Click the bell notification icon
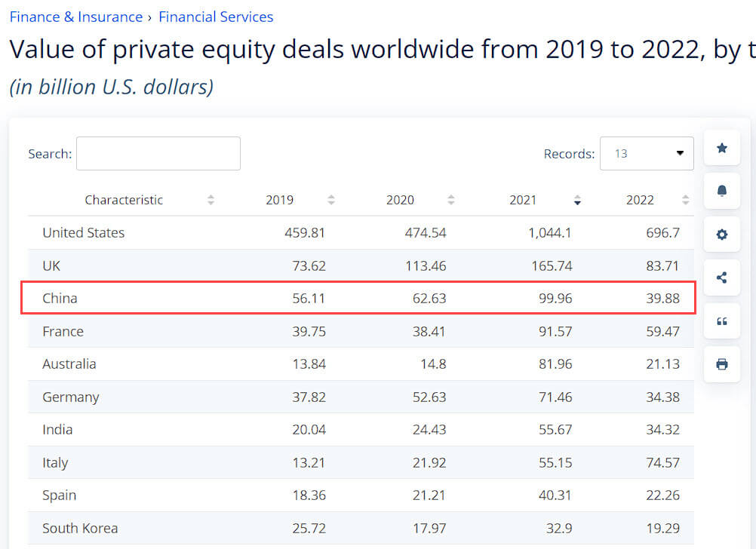The image size is (756, 549). click(x=722, y=191)
